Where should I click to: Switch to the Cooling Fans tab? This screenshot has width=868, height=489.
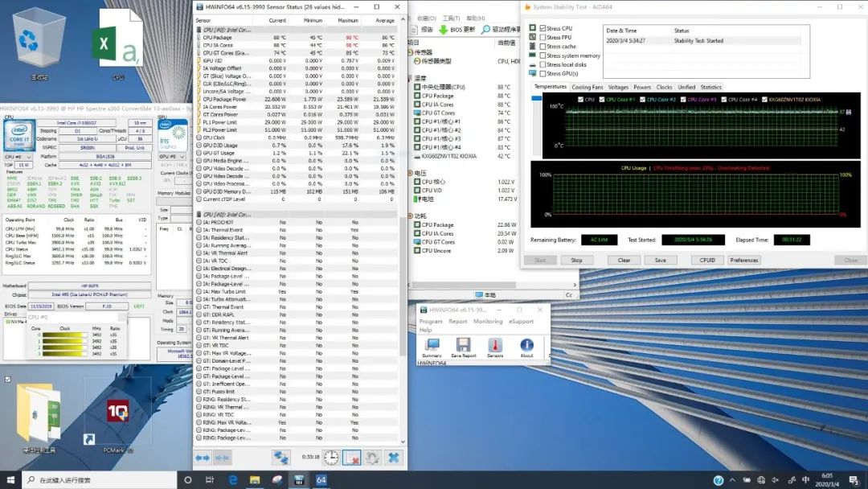(587, 87)
